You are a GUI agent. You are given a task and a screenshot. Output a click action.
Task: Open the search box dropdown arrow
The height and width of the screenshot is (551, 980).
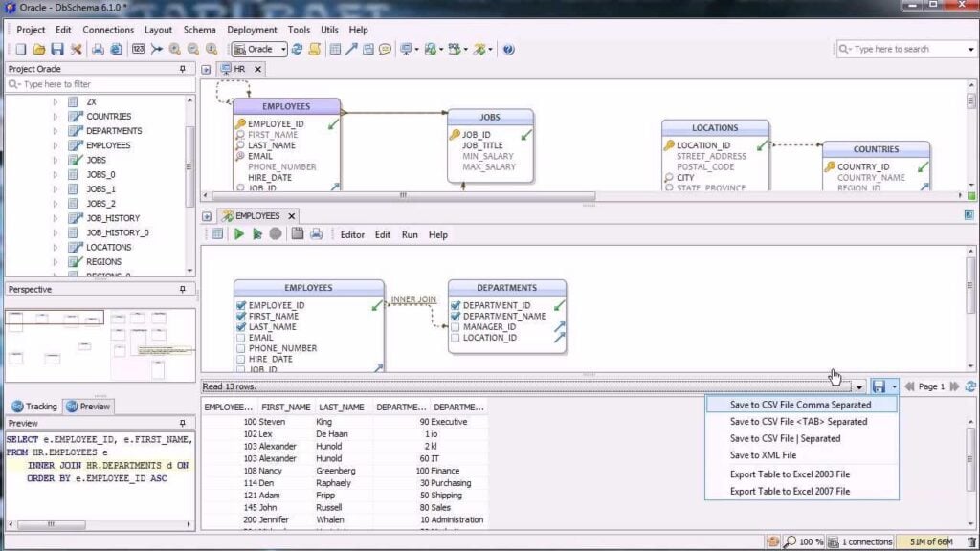click(970, 50)
